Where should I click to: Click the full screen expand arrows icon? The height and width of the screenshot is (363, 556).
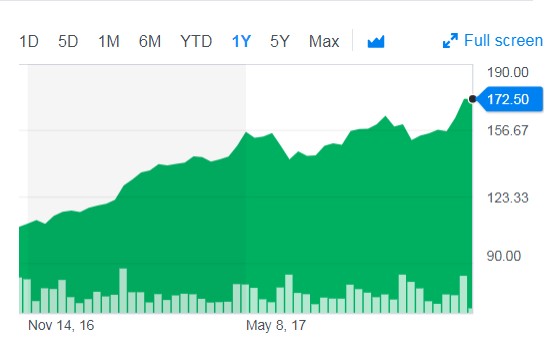point(450,41)
